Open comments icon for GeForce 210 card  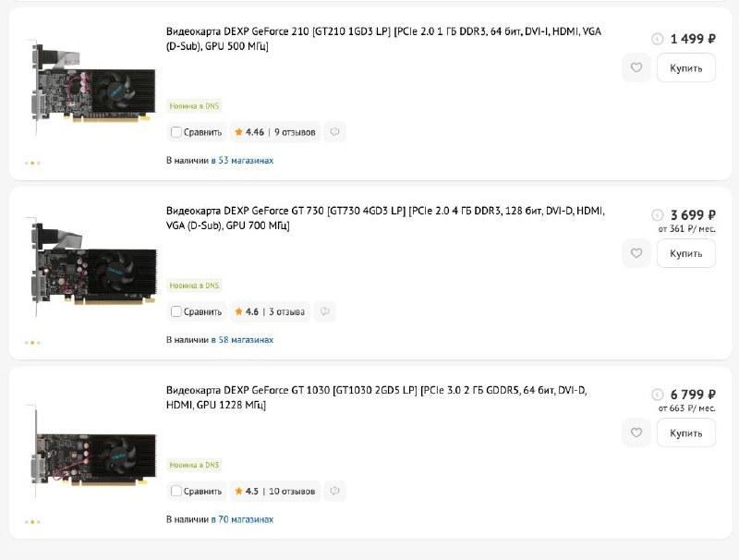(334, 132)
